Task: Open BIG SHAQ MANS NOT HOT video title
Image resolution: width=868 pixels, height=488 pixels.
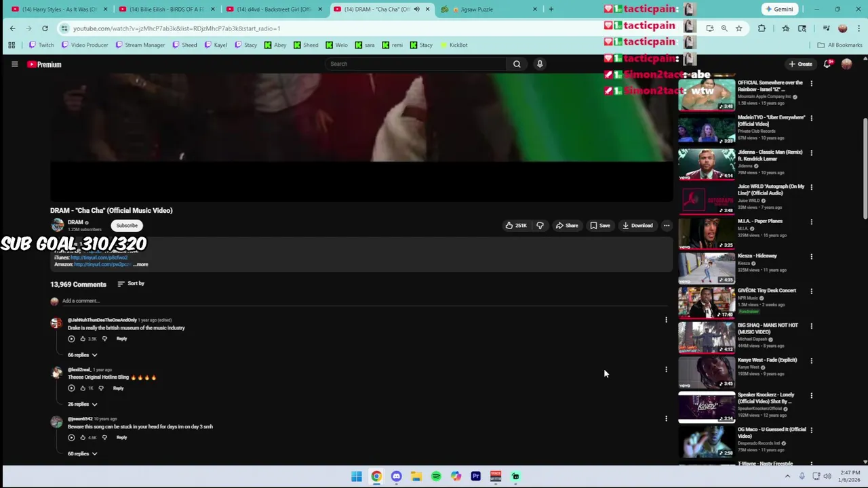Action: pos(768,329)
